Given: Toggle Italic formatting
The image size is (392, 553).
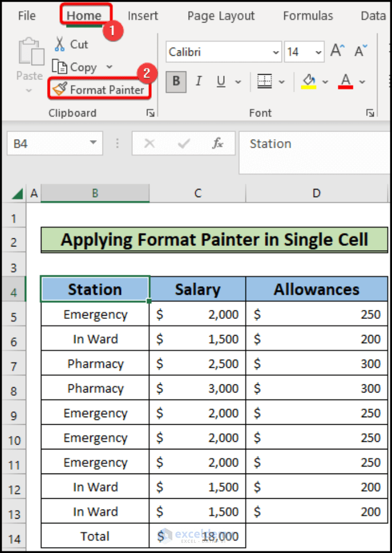Looking at the screenshot, I should click(198, 82).
